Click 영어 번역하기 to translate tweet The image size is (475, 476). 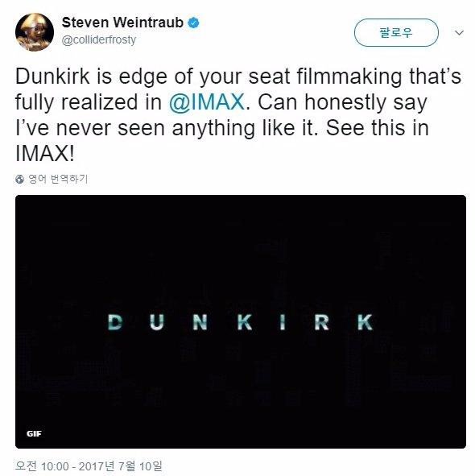click(58, 179)
